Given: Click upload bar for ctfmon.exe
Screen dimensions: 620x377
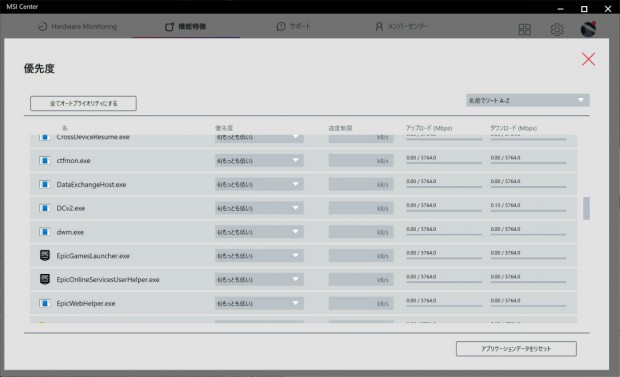Looking at the screenshot, I should point(444,163).
